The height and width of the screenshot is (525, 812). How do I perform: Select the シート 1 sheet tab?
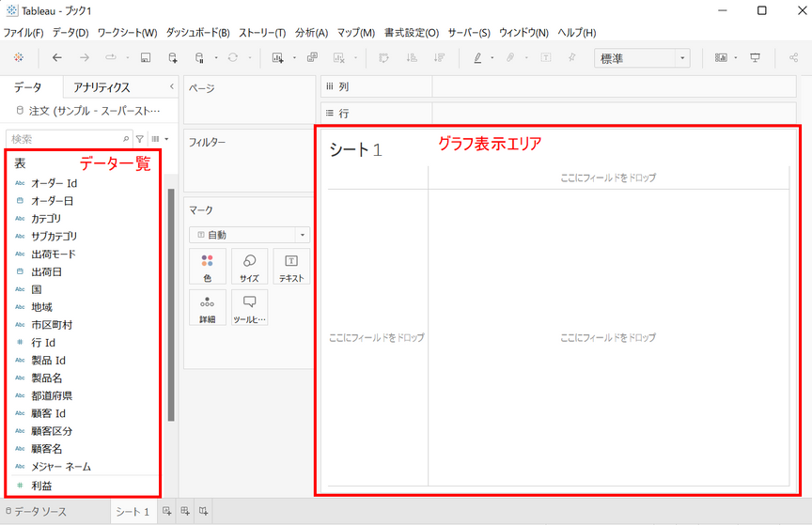point(133,512)
